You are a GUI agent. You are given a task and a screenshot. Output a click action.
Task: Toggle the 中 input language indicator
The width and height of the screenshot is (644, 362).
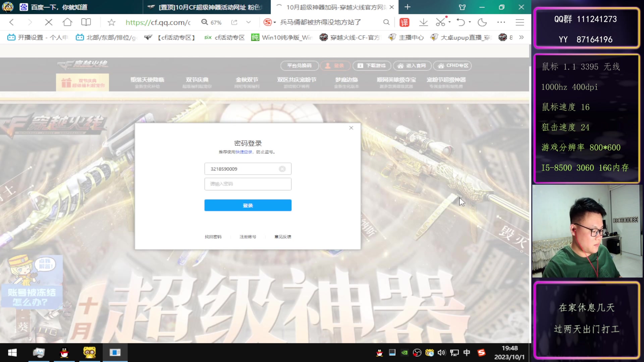[x=467, y=353]
